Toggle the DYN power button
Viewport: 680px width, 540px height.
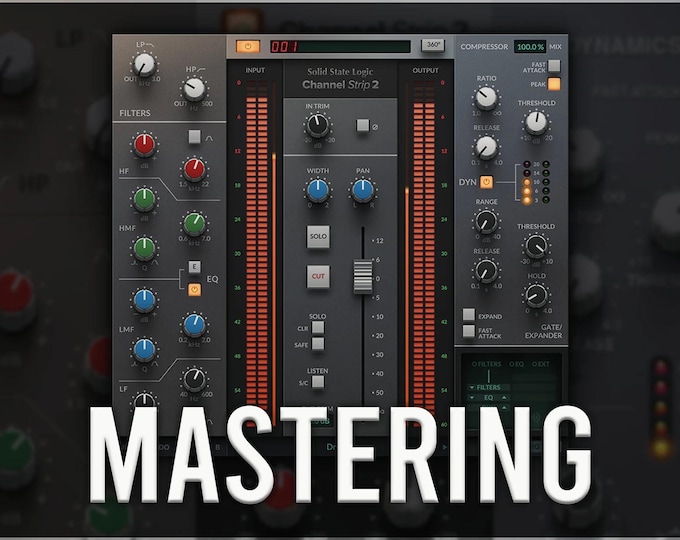tap(486, 182)
